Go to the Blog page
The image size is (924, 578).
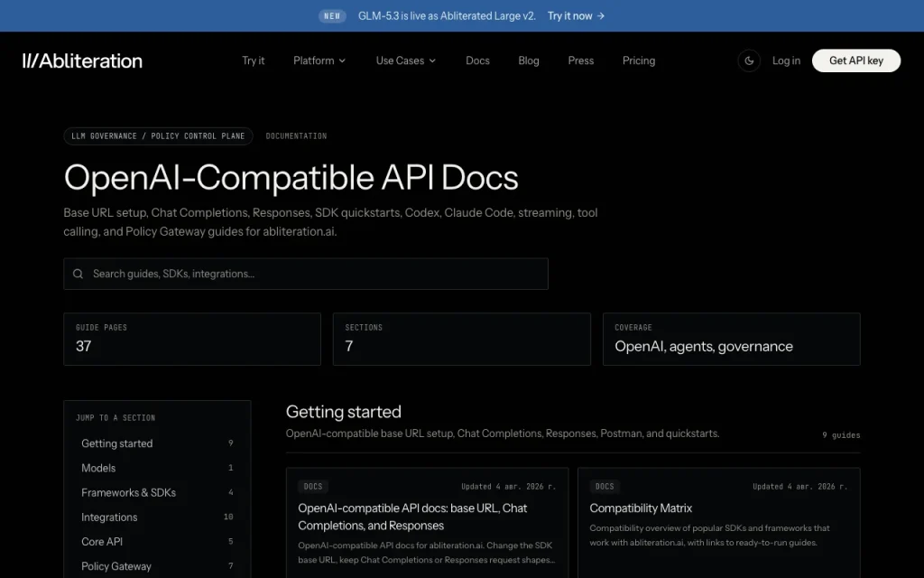click(529, 61)
